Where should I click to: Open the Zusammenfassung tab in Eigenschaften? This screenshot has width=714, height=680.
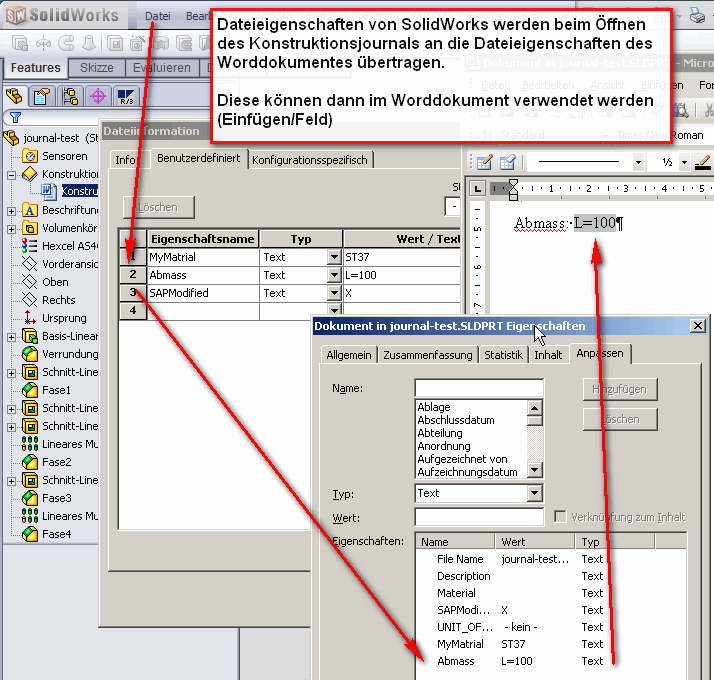tap(428, 355)
